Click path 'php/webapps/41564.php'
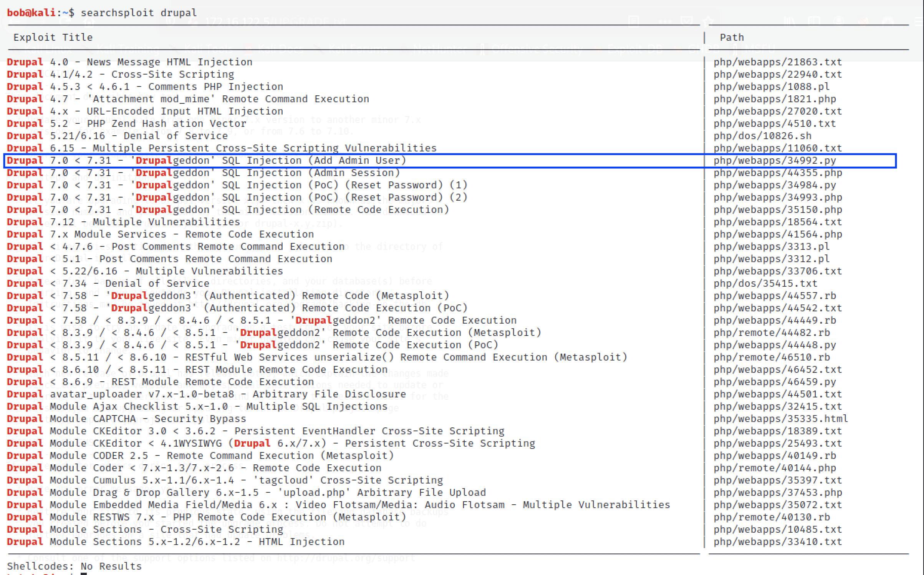 point(778,234)
